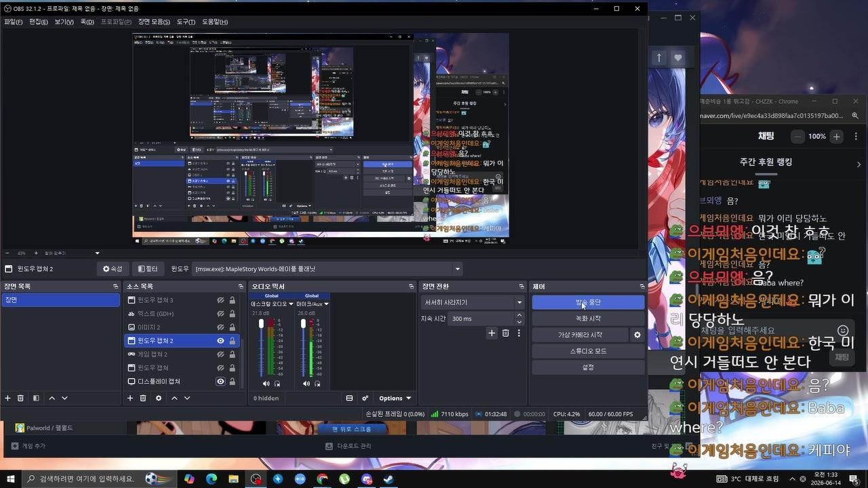Image resolution: width=868 pixels, height=488 pixels.
Task: Open the 독(D) docks menu
Action: click(87, 22)
